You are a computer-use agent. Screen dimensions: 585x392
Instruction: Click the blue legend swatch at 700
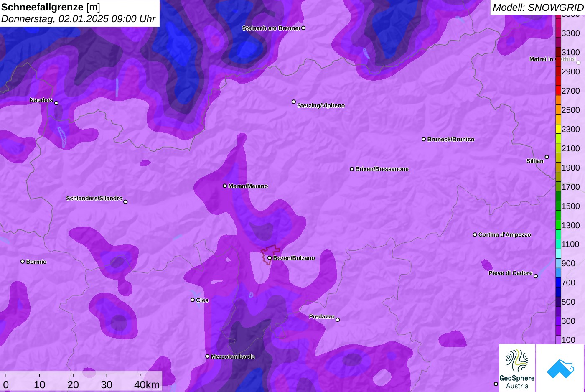click(558, 283)
